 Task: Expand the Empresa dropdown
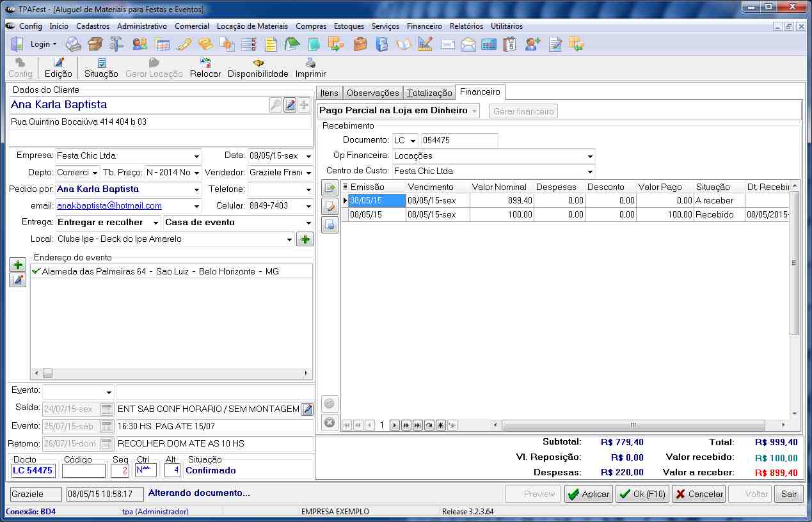point(196,156)
